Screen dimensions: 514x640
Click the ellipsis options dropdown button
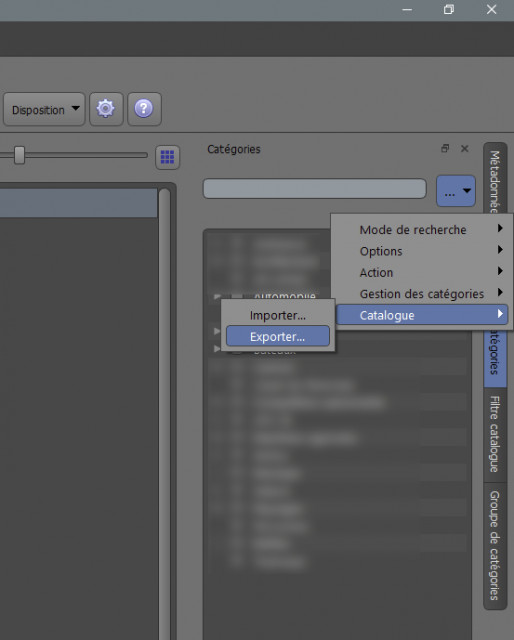[x=456, y=191]
